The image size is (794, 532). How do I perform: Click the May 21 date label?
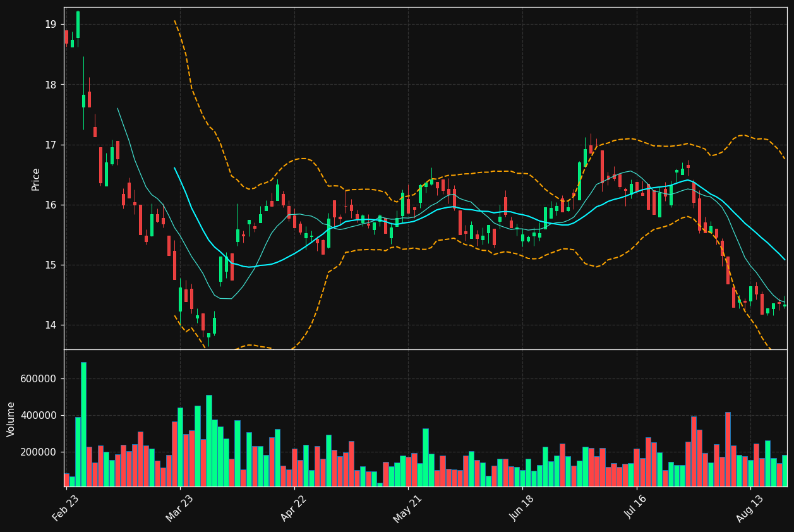pyautogui.click(x=407, y=508)
